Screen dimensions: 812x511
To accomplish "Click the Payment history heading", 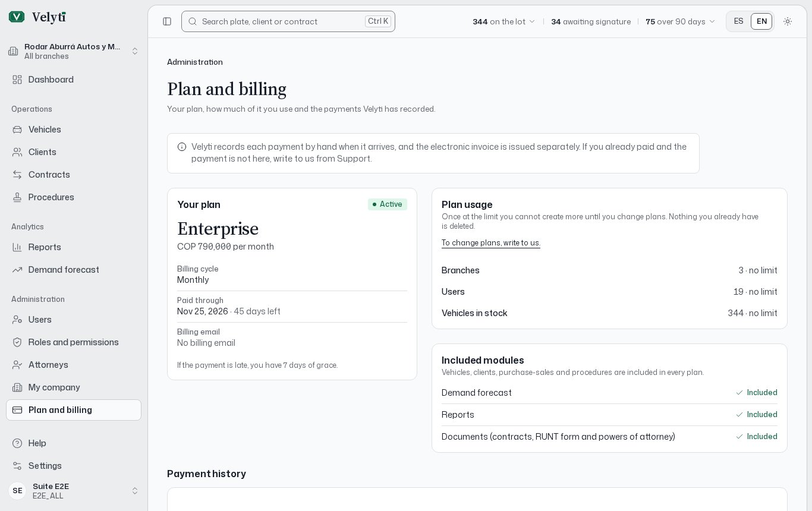I will (206, 474).
